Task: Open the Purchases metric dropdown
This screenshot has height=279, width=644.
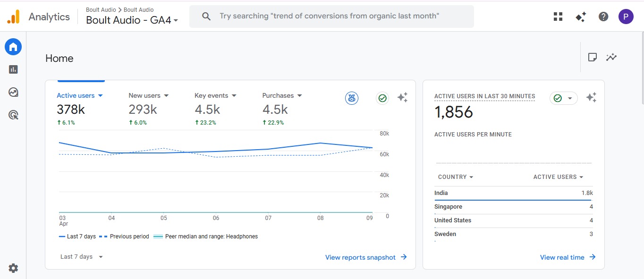Action: click(x=282, y=95)
